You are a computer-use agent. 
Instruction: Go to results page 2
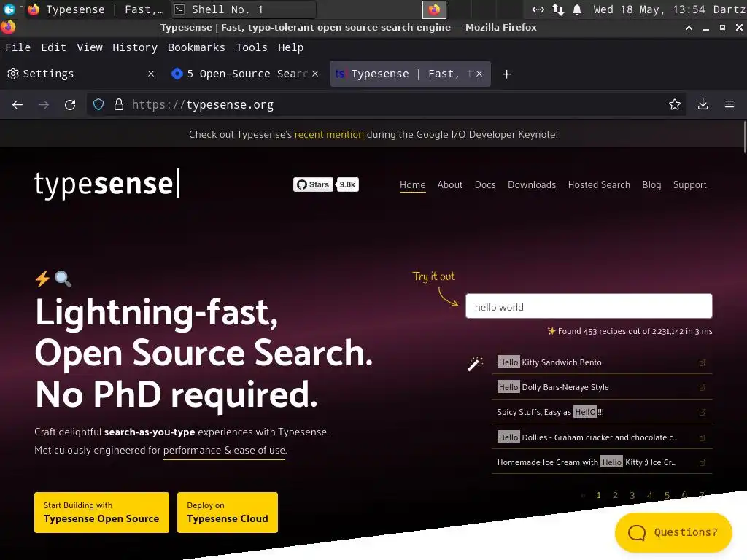[615, 495]
